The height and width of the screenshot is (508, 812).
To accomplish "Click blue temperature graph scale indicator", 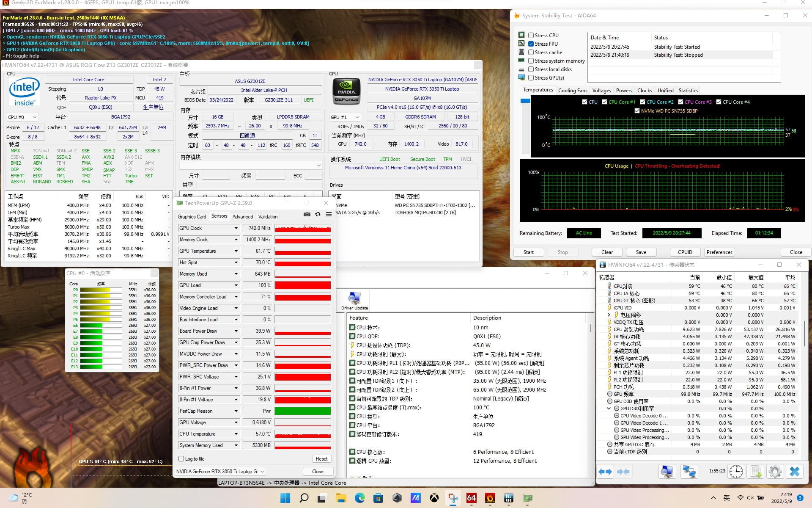I will (x=525, y=101).
